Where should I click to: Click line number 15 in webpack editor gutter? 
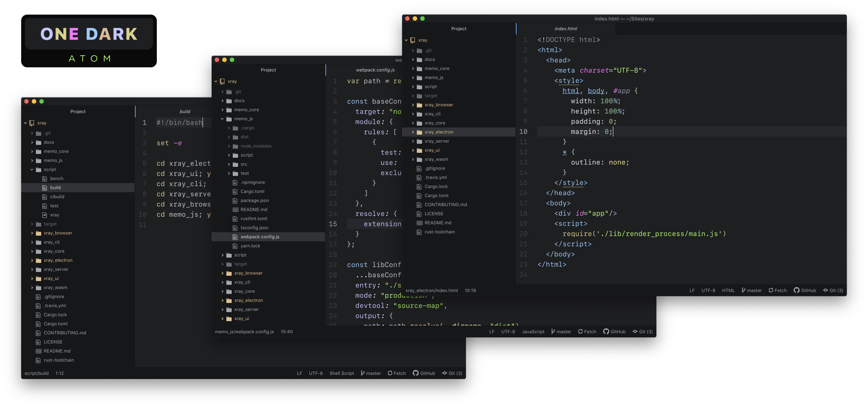[x=333, y=224]
